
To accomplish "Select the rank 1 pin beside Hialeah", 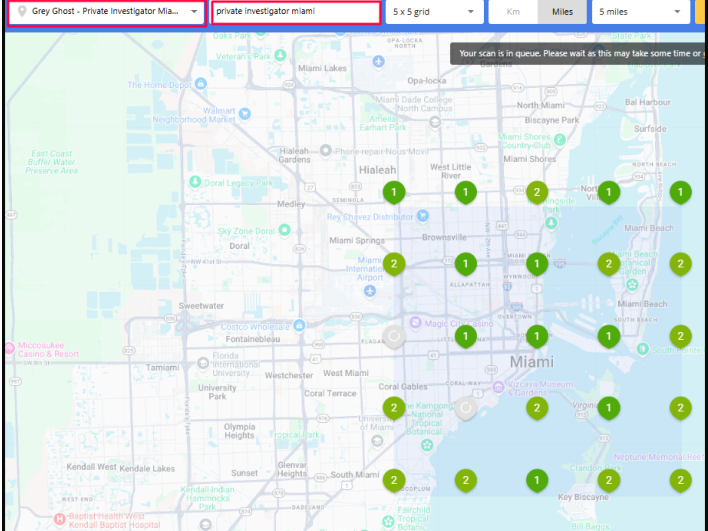I will [x=394, y=192].
